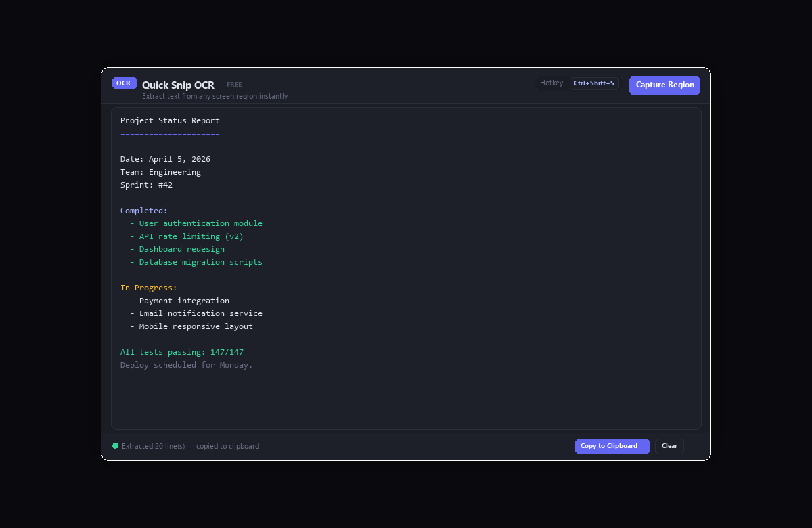Click the Extracted 20 line(s) status text
Screen dimensions: 812x528
189,446
